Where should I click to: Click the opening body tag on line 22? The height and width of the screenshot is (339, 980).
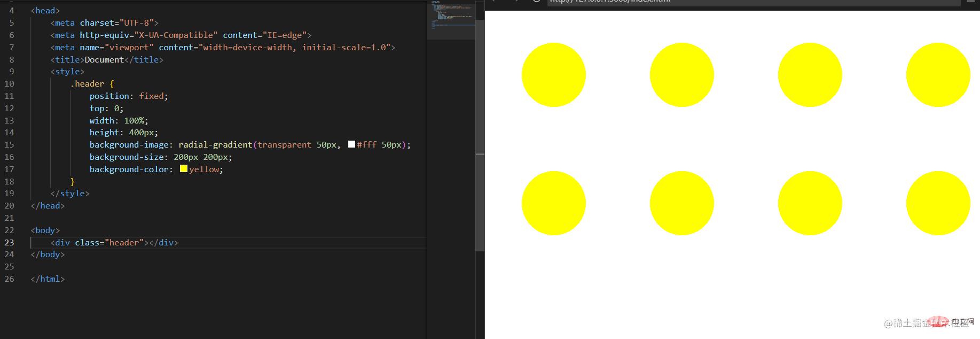pos(45,230)
